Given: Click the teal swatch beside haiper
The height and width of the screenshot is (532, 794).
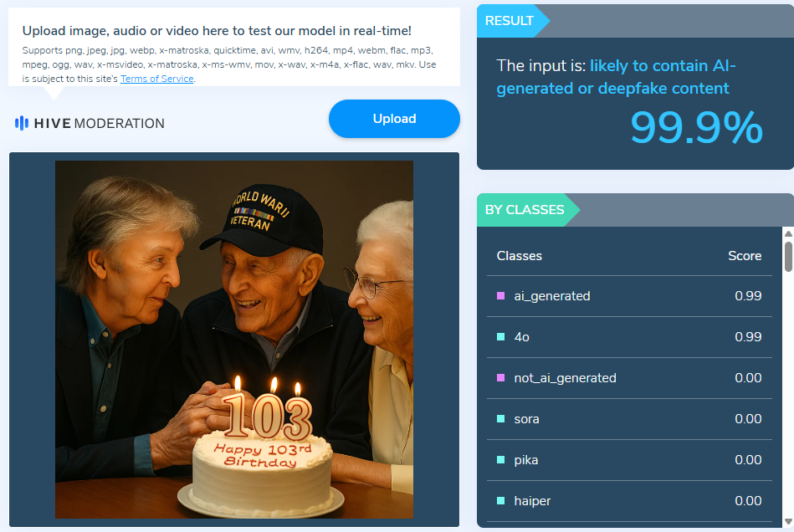Looking at the screenshot, I should coord(501,501).
